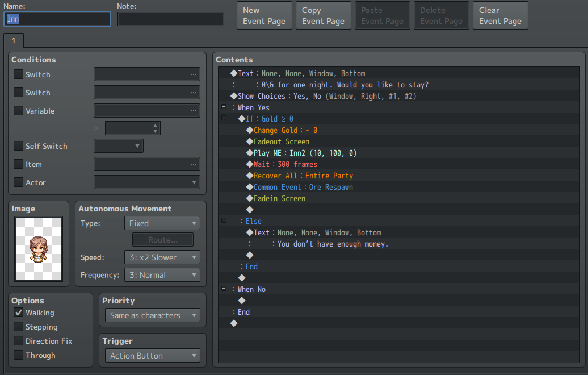Image resolution: width=588 pixels, height=375 pixels.
Task: Open the first Switch selector ellipsis
Action: (x=193, y=74)
